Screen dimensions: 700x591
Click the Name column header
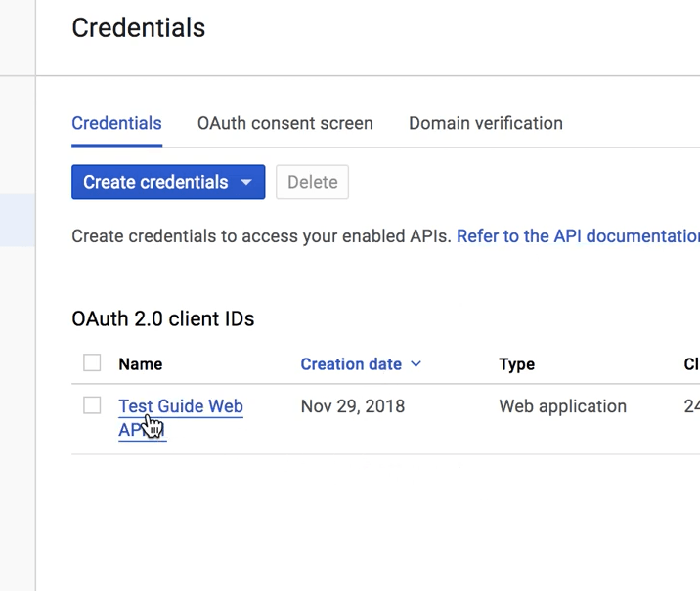pos(141,364)
